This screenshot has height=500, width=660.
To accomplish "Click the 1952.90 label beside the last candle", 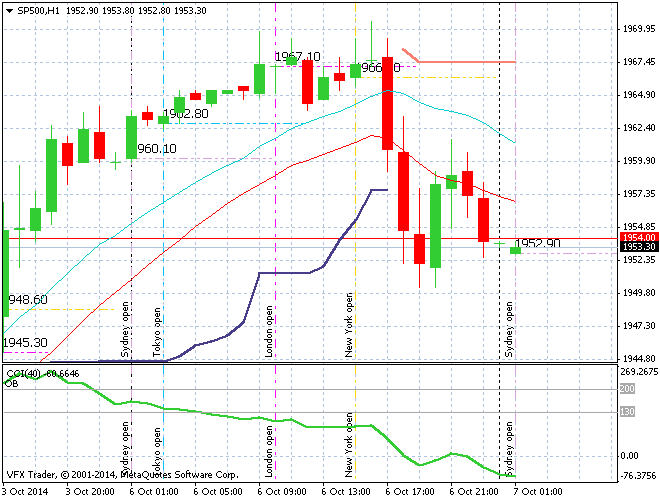I will pyautogui.click(x=538, y=244).
